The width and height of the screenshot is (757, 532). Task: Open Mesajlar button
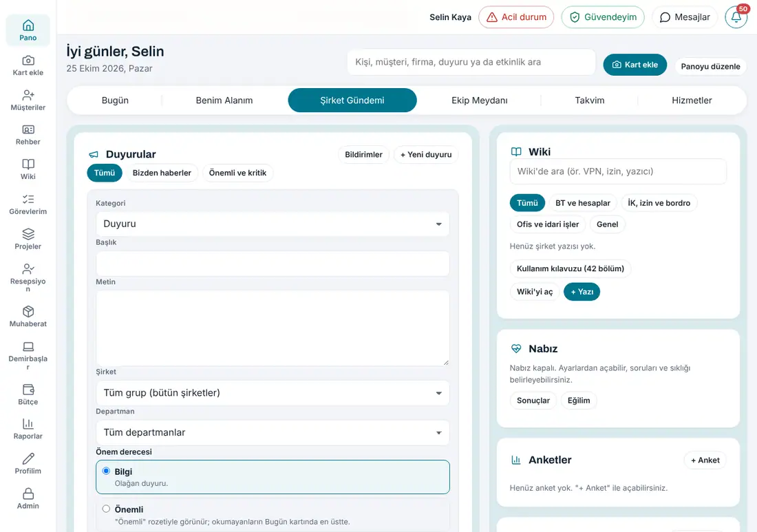[x=684, y=17]
